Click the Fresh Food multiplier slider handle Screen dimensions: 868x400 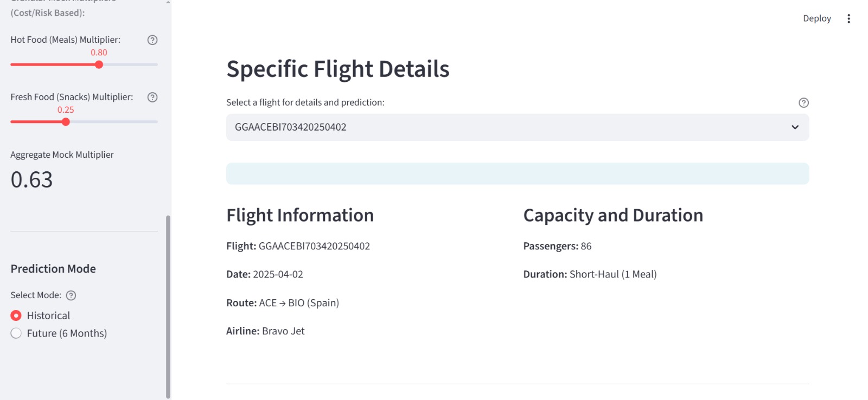pos(66,122)
